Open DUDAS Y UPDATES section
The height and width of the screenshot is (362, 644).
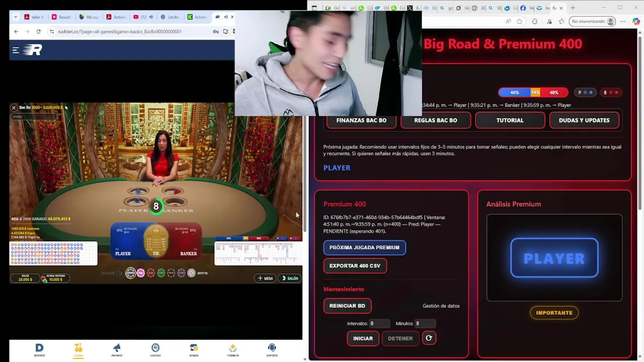[584, 120]
